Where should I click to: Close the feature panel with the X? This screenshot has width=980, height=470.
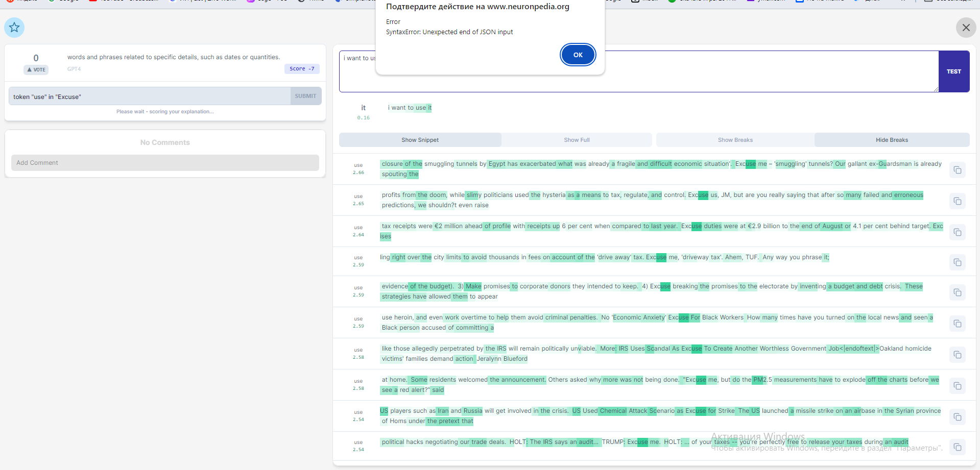(966, 28)
